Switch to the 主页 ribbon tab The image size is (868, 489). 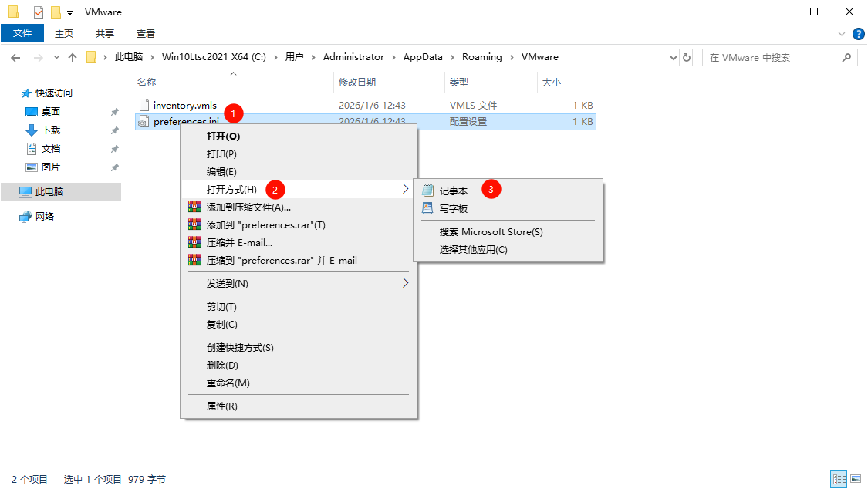[64, 34]
